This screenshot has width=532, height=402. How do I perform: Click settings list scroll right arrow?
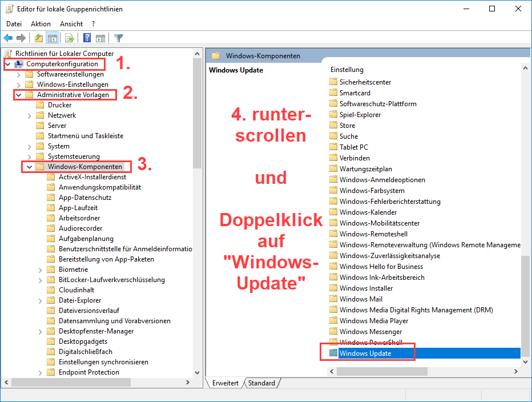(515, 371)
